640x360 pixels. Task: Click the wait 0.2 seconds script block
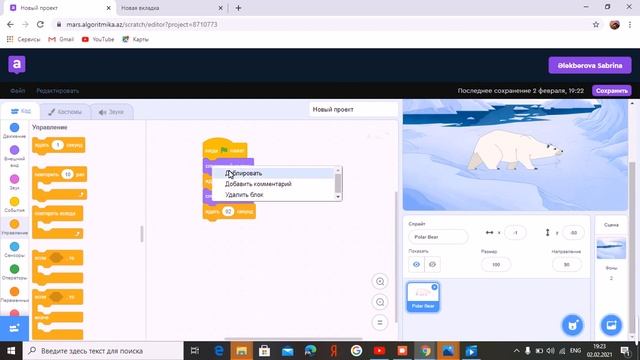click(x=229, y=212)
